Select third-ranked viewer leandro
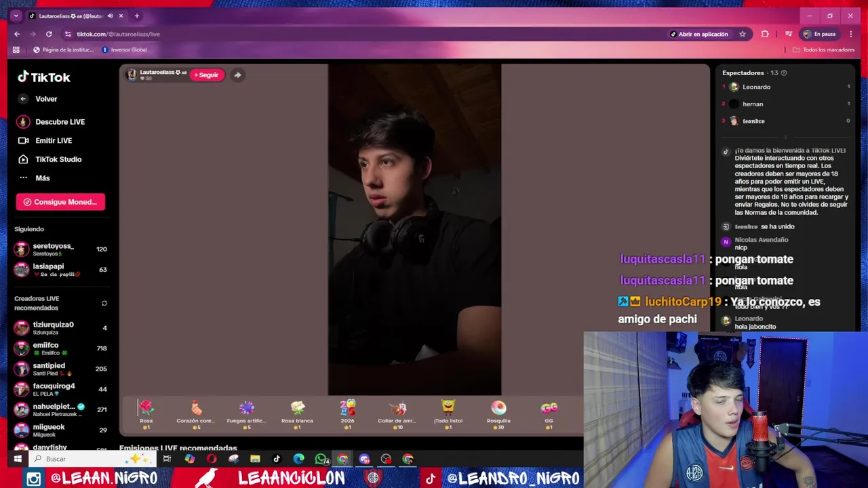This screenshot has width=868, height=488. pos(787,121)
